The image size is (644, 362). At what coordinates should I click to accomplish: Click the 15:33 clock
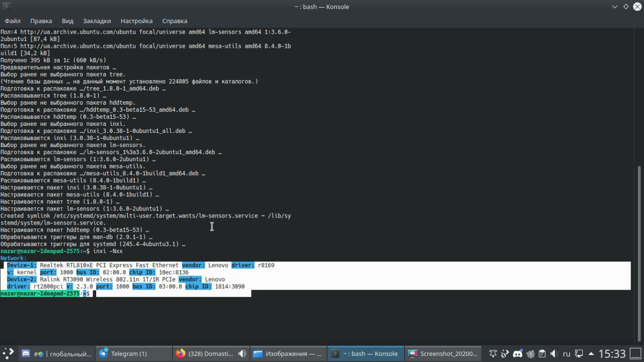click(612, 354)
